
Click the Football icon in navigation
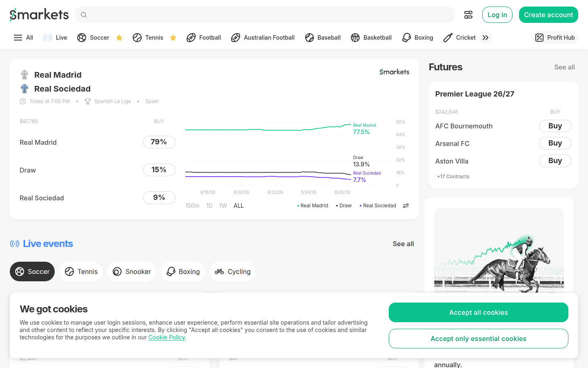click(191, 38)
